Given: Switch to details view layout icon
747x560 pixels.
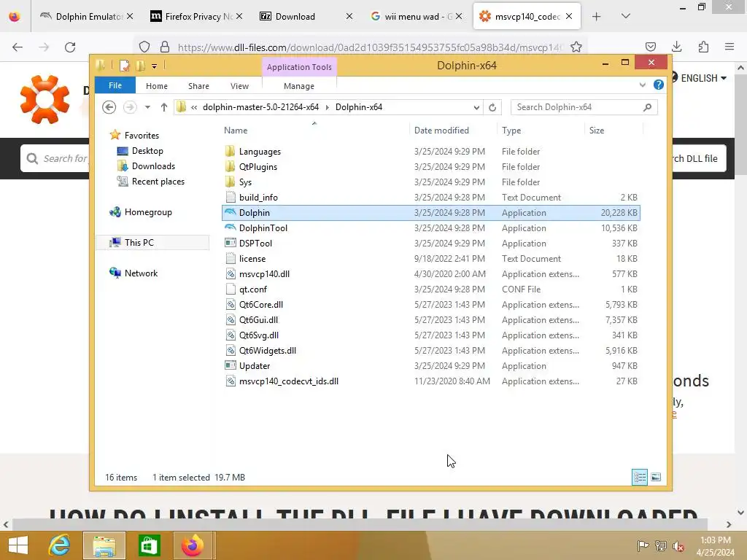Looking at the screenshot, I should coord(639,477).
